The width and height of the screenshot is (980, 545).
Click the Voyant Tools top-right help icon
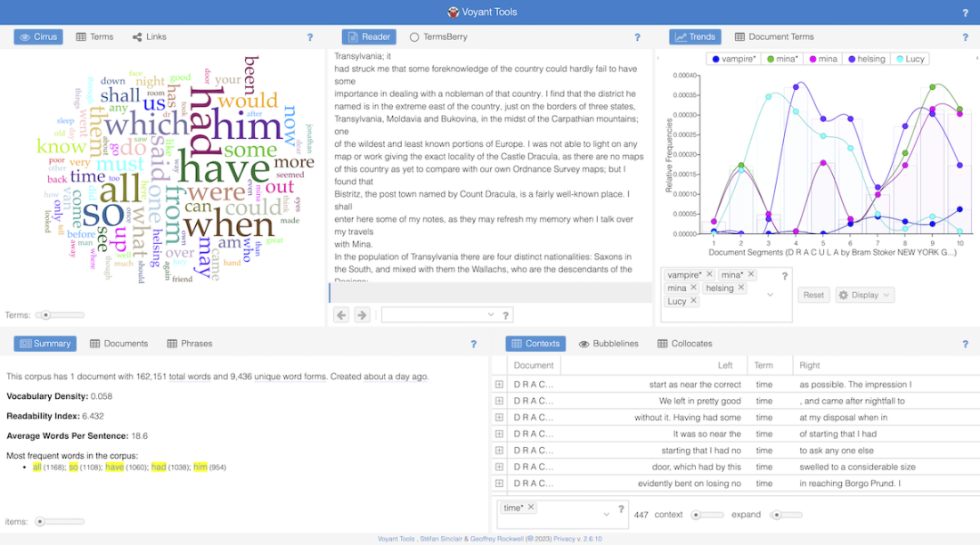(965, 12)
